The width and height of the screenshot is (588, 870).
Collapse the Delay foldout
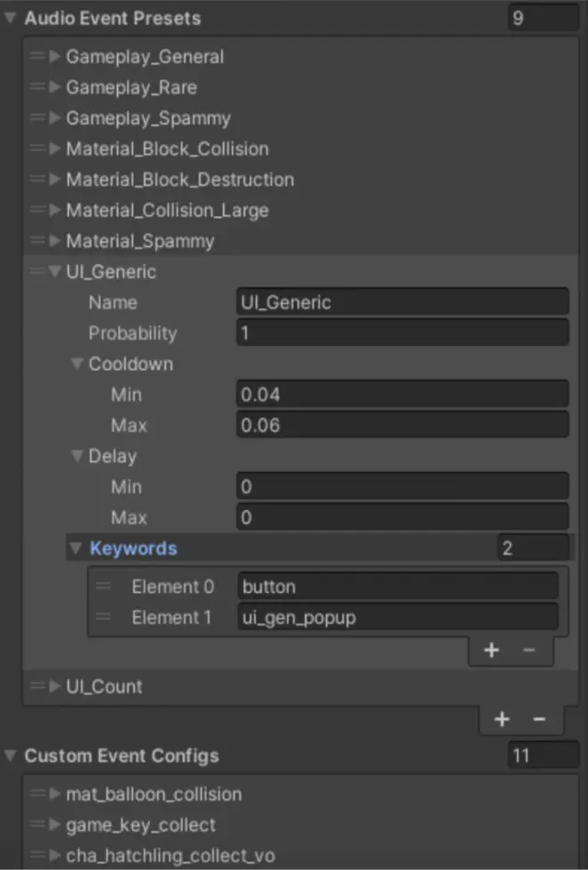click(x=77, y=456)
